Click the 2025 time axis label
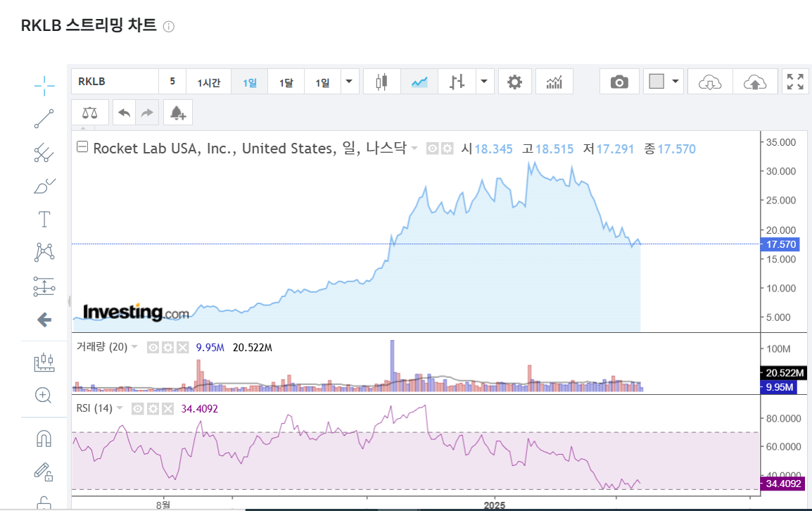812x511 pixels. [x=495, y=505]
